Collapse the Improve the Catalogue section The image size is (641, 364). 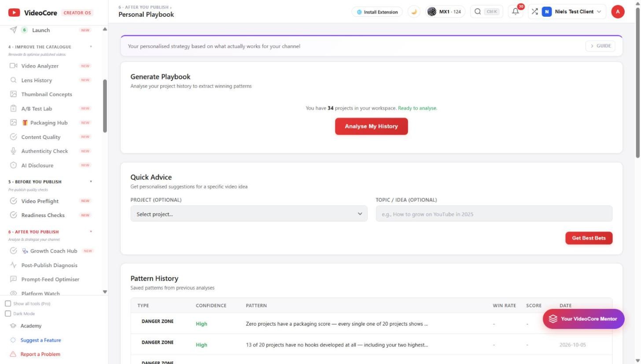pos(91,47)
